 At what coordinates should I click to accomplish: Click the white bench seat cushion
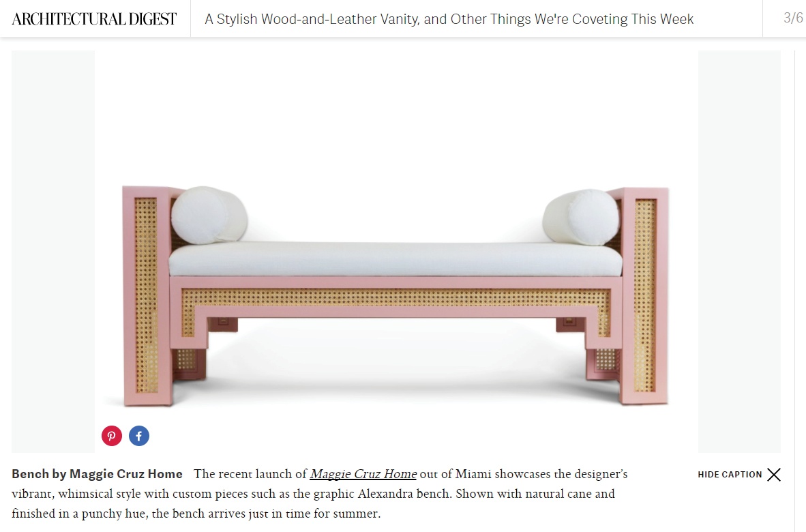point(395,259)
